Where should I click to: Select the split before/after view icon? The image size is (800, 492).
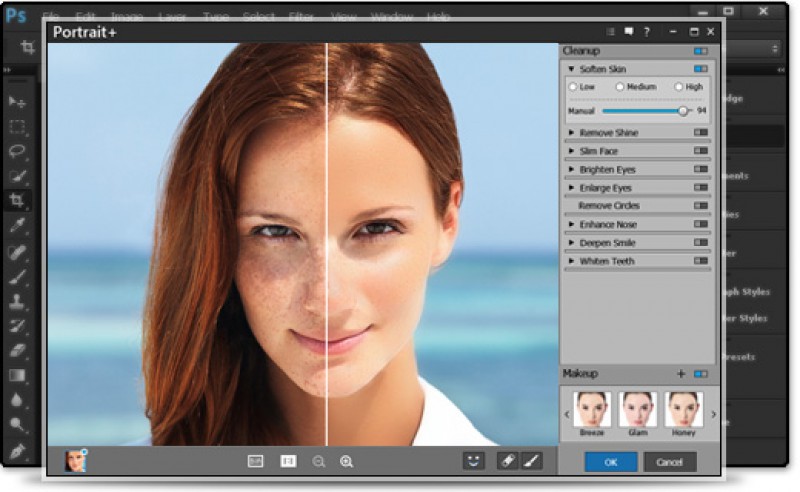pos(288,461)
